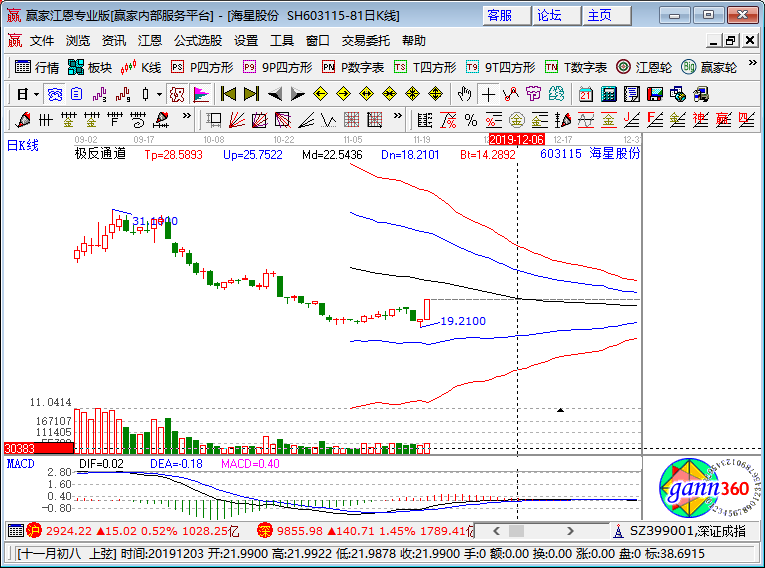This screenshot has width=765, height=568.
Task: Click the highlighted 2019-12-06 date marker
Action: pyautogui.click(x=517, y=140)
